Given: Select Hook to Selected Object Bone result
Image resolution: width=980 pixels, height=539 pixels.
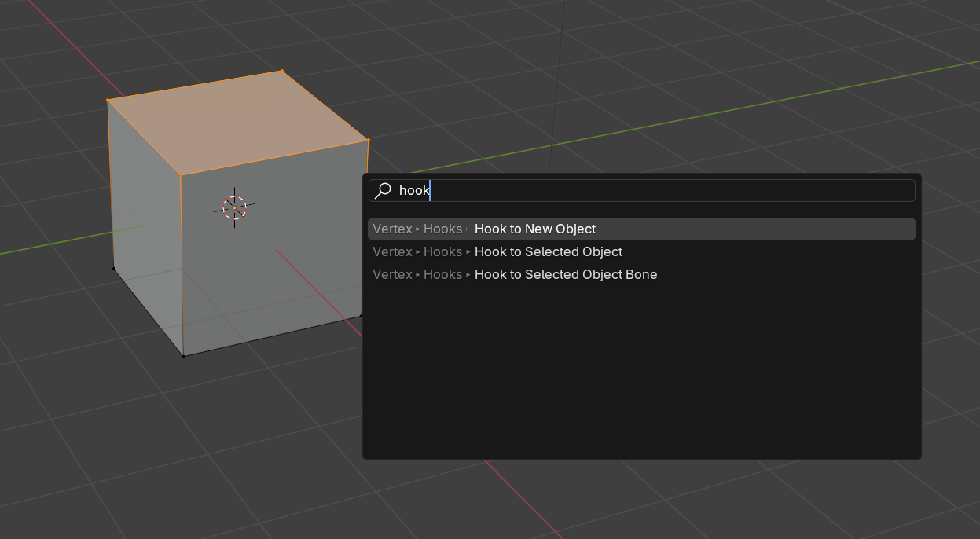Looking at the screenshot, I should pos(642,274).
